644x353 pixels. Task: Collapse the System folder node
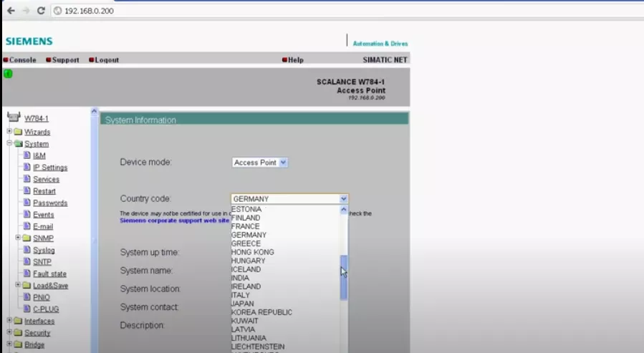tap(9, 143)
